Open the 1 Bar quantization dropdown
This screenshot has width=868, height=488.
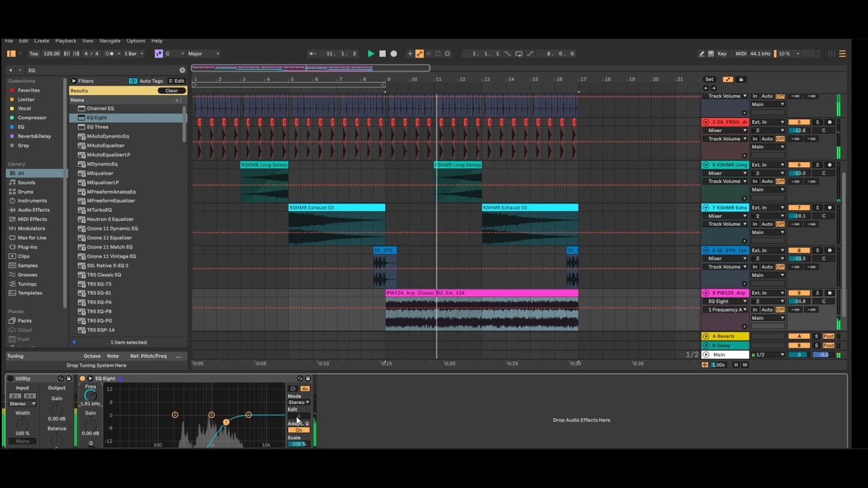tap(133, 54)
